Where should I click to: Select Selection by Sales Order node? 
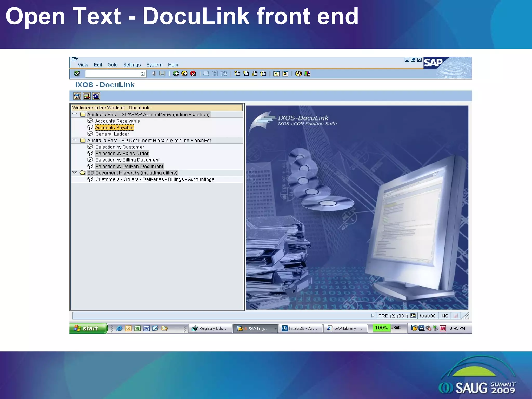tap(122, 153)
